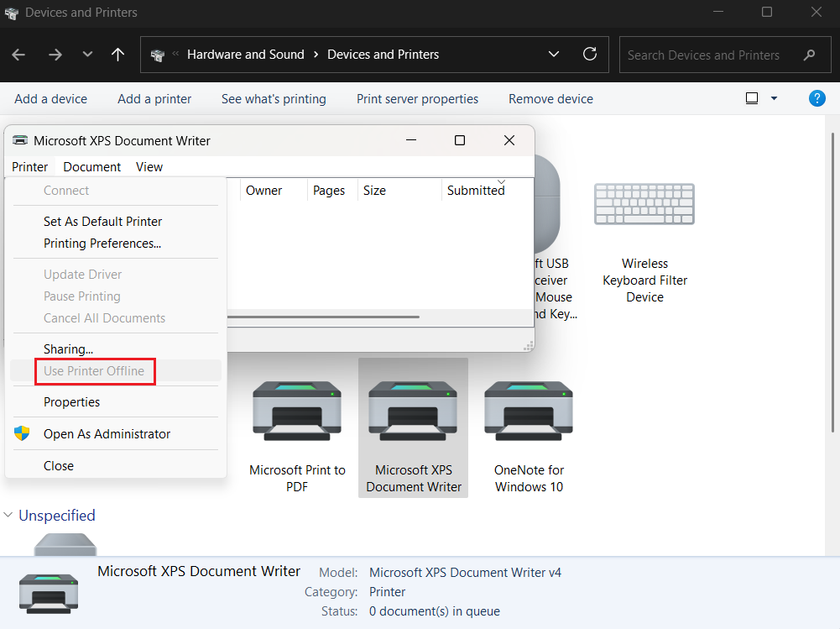840x629 pixels.
Task: Click the Wireless Keyboard Filter Device icon
Action: [x=644, y=205]
